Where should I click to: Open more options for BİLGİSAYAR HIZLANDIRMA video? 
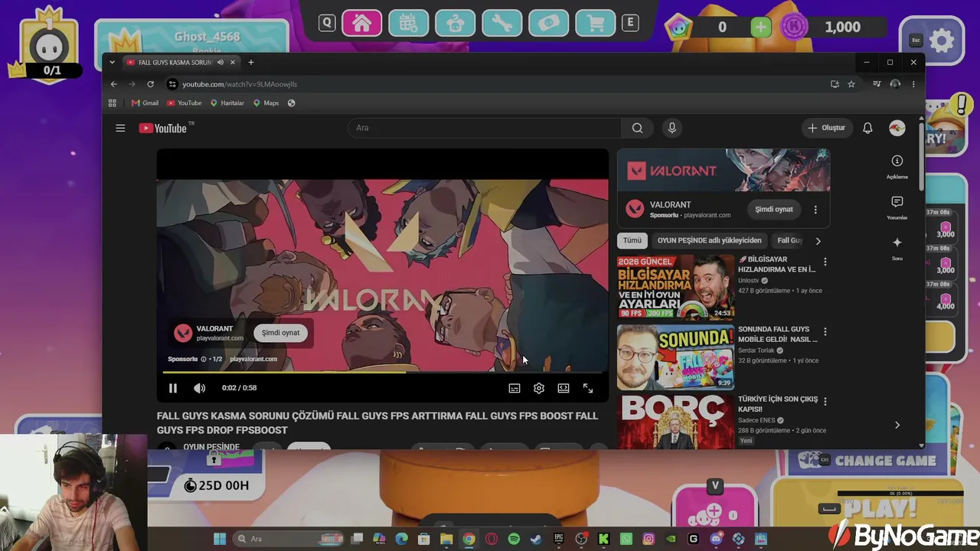[x=825, y=262]
